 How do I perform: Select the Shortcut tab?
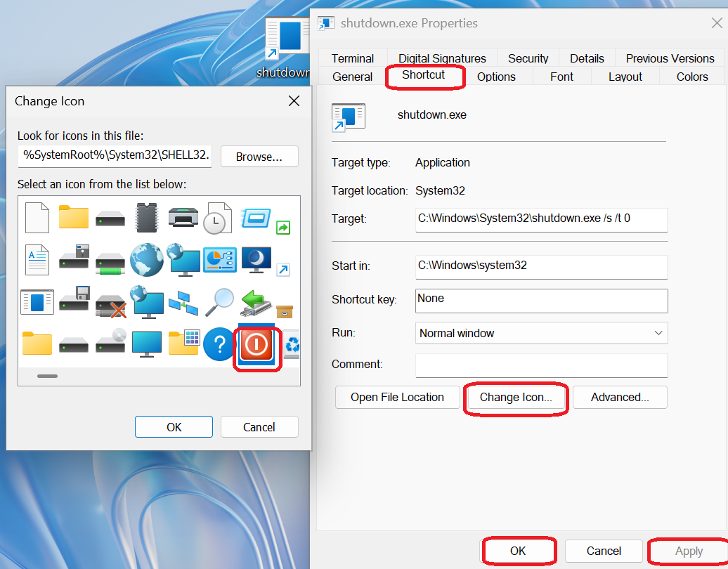pyautogui.click(x=424, y=74)
